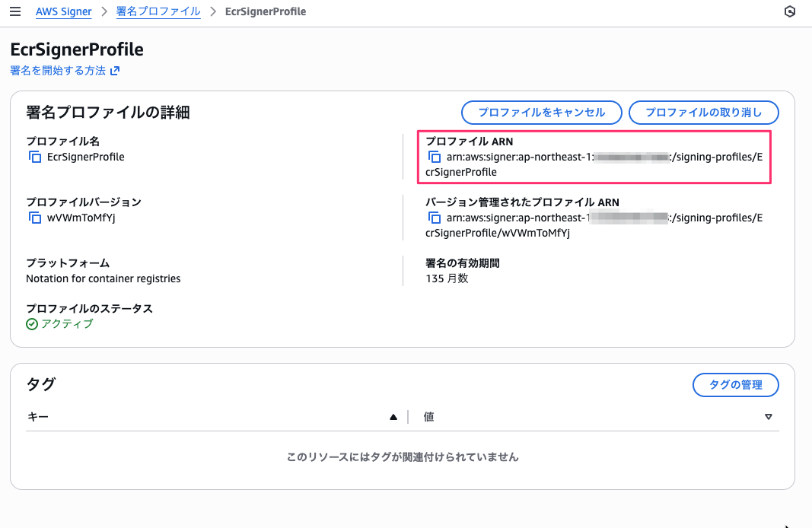This screenshot has height=528, width=812.
Task: Click the プロファイルをキャンセル button
Action: pyautogui.click(x=541, y=113)
